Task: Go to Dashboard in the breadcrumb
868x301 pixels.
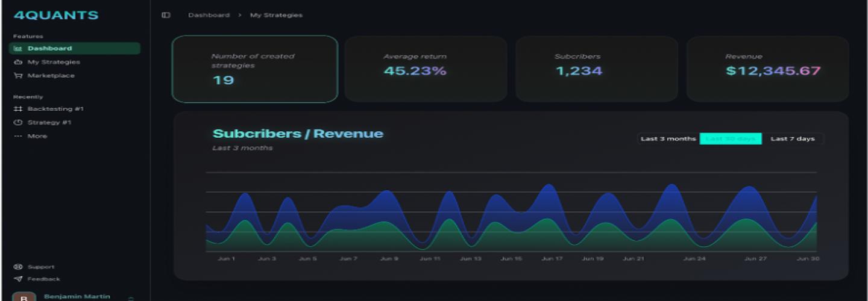Action: click(209, 15)
